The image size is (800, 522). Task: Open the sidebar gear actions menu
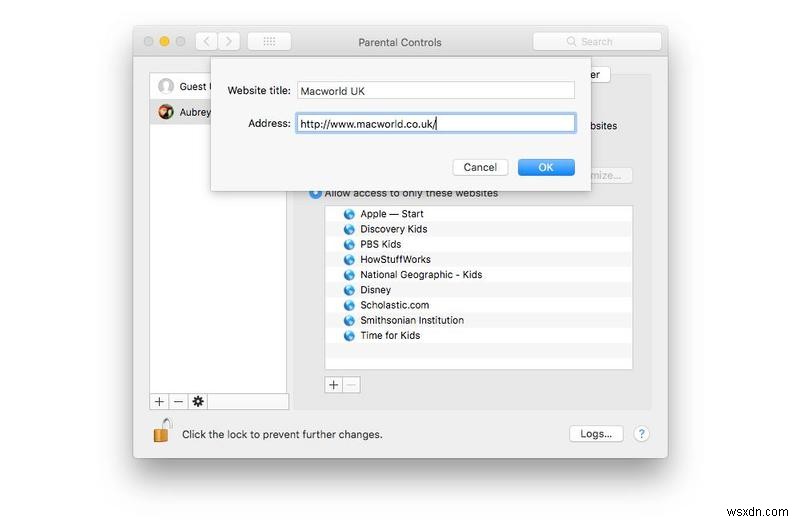pyautogui.click(x=198, y=402)
